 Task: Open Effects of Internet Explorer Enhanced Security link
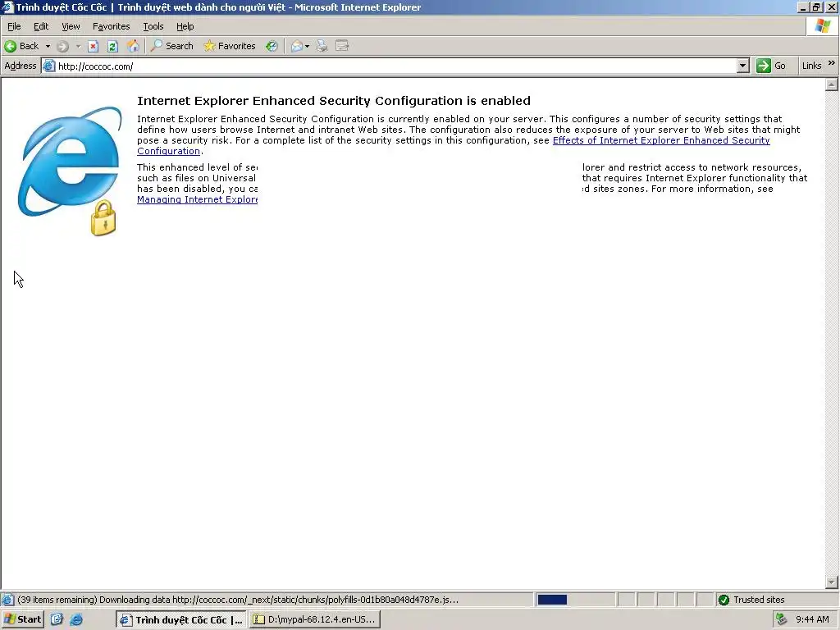click(x=453, y=145)
